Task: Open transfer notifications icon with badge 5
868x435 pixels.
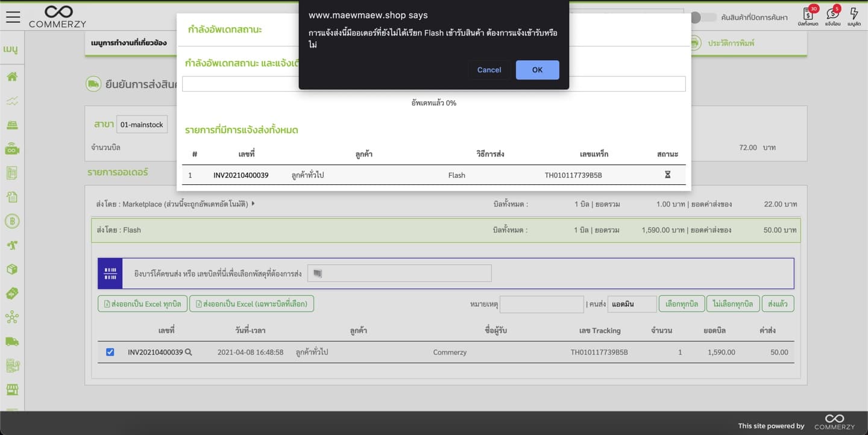Action: [832, 14]
